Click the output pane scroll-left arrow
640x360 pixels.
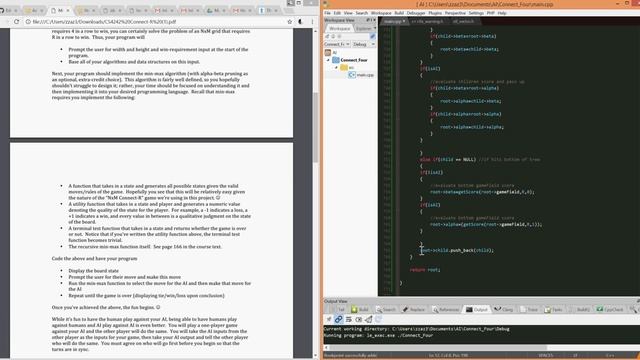326,347
